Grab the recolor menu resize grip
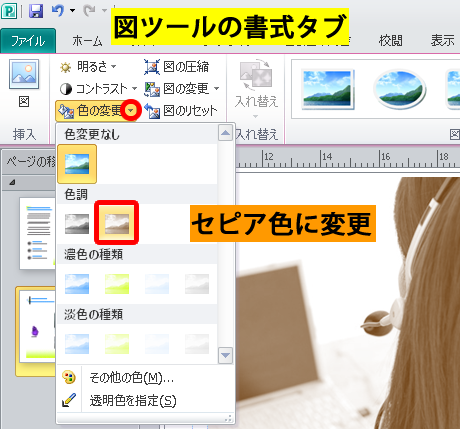The image size is (460, 429). 228,418
